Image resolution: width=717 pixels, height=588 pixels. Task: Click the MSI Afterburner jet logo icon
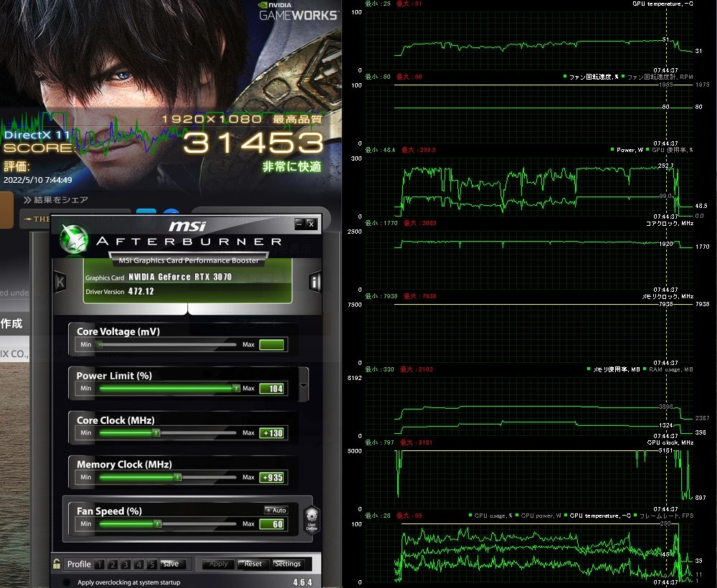tap(74, 239)
